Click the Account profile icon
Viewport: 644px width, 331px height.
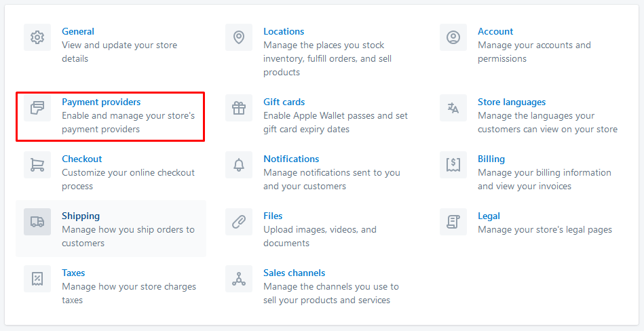(x=453, y=37)
